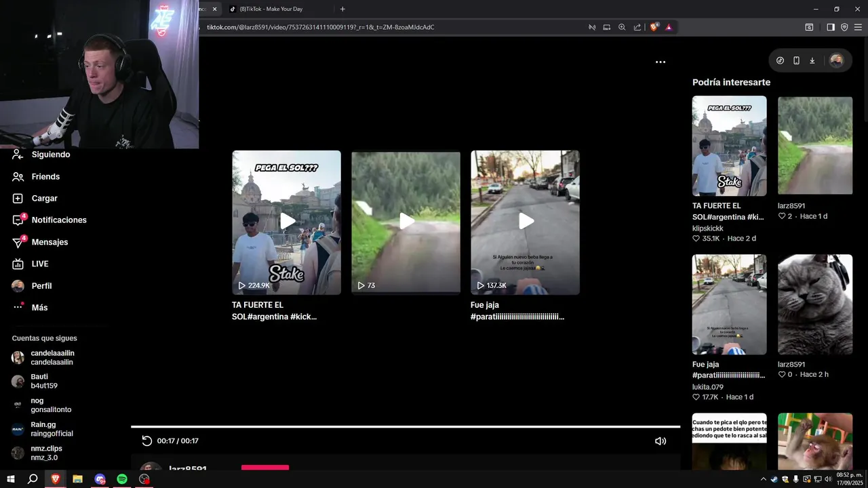Click LIVE television icon
This screenshot has height=488, width=868.
[x=18, y=264]
